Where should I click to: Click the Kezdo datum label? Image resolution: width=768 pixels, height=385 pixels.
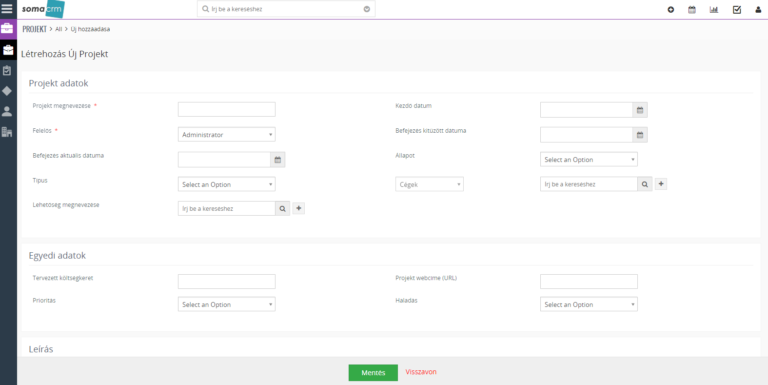point(413,105)
